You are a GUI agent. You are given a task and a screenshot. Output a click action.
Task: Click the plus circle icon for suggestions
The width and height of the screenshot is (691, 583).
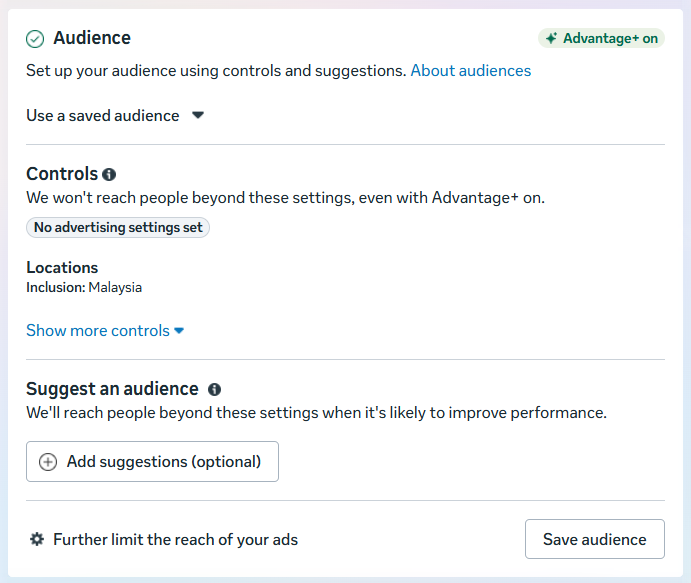pyautogui.click(x=48, y=462)
